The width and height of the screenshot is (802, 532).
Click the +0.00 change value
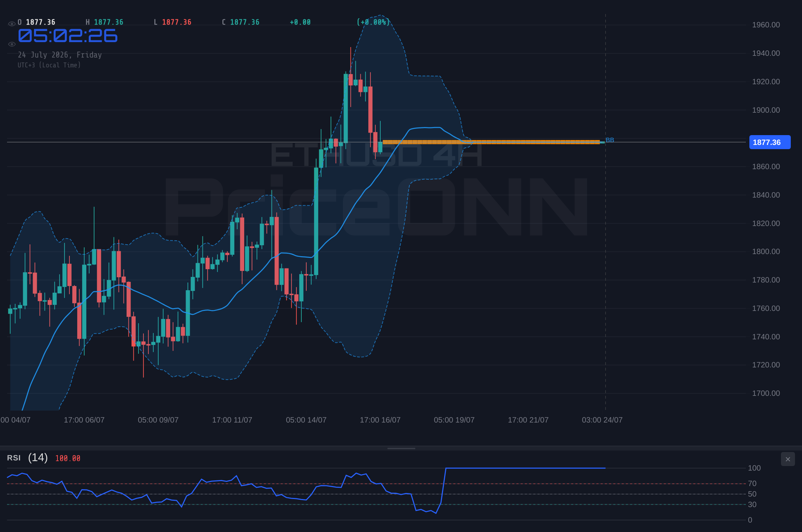(x=300, y=22)
